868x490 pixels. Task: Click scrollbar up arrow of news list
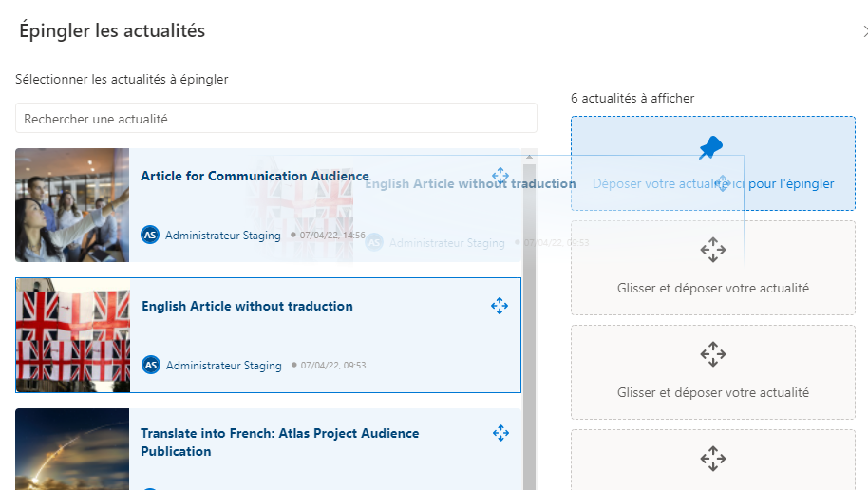tap(529, 156)
